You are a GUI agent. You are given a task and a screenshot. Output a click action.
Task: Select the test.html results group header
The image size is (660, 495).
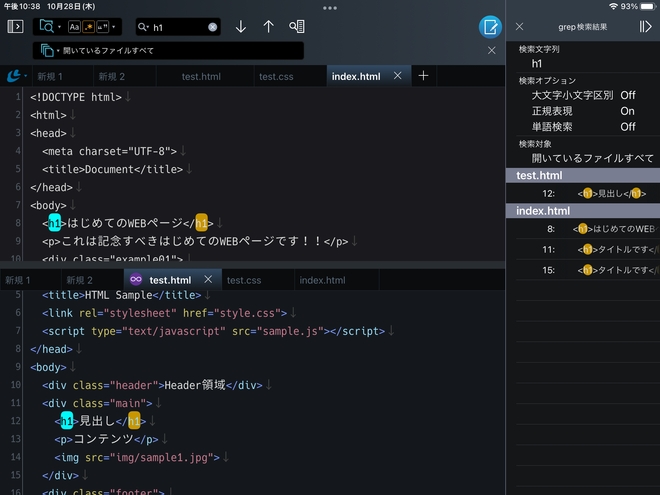583,176
